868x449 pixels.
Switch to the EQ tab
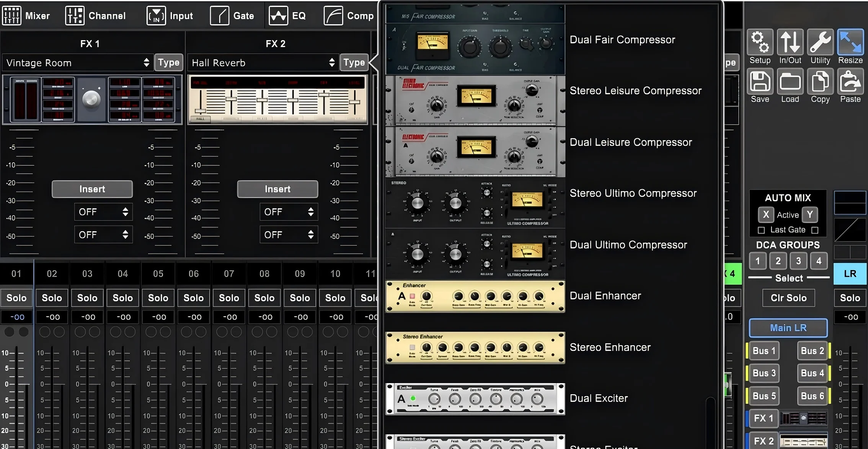point(287,16)
